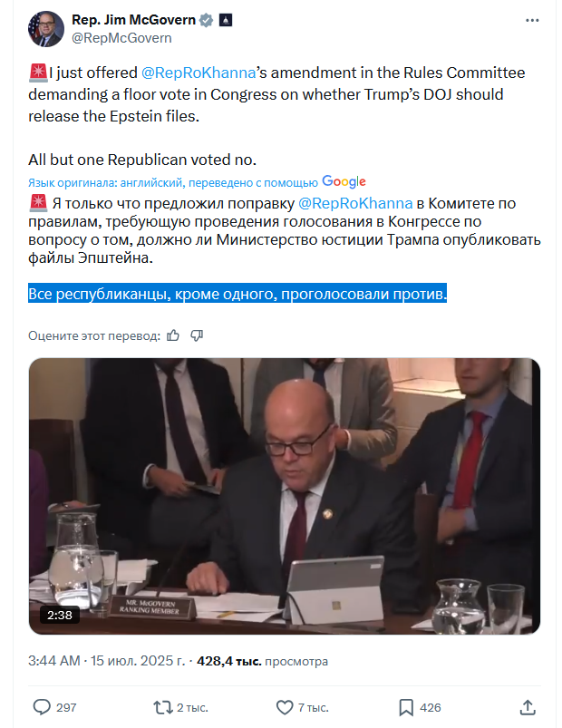This screenshot has height=728, width=562.
Task: Open @RepRoKhanna mention in Russian translation
Action: pyautogui.click(x=355, y=203)
